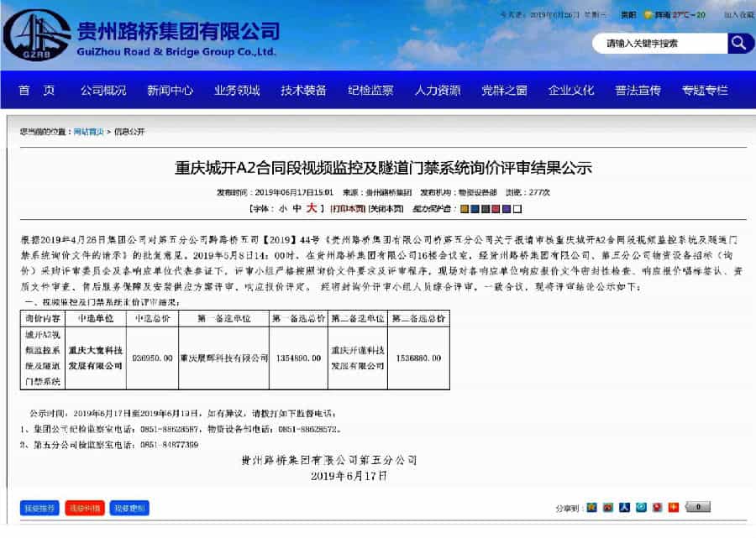
Task: Click the keyword search input field
Action: pyautogui.click(x=659, y=43)
